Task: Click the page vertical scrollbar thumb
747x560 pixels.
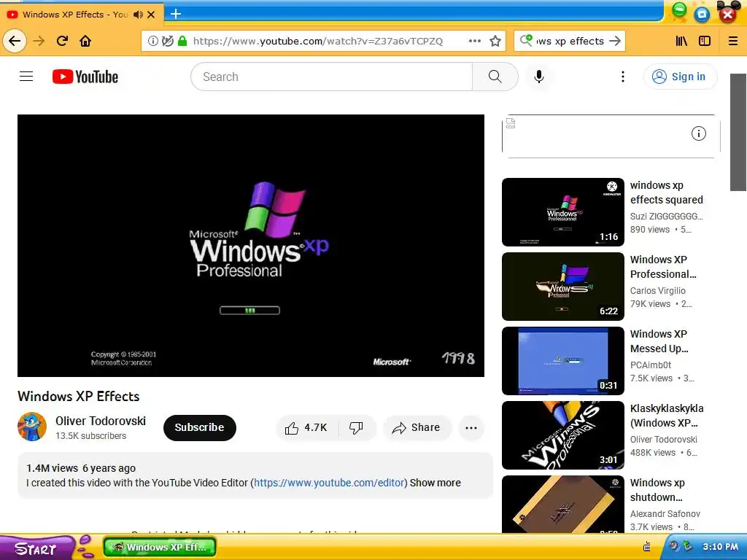Action: tap(738, 132)
